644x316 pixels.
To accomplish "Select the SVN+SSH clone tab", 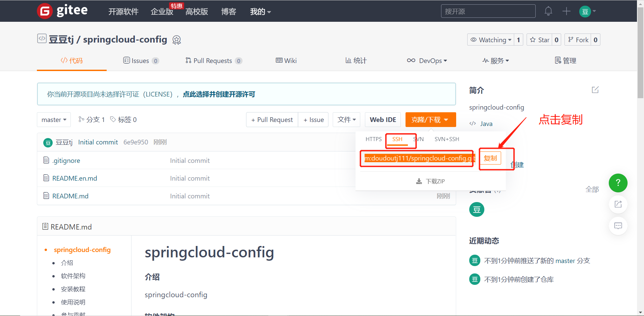I will coord(447,139).
